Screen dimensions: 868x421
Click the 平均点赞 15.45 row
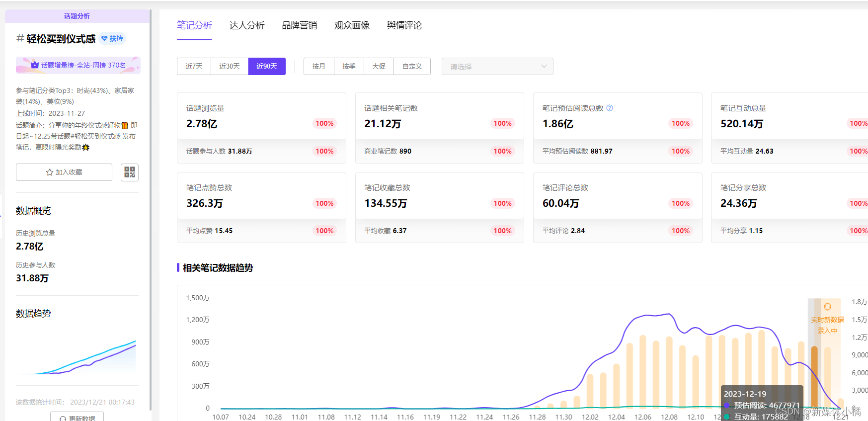[261, 231]
